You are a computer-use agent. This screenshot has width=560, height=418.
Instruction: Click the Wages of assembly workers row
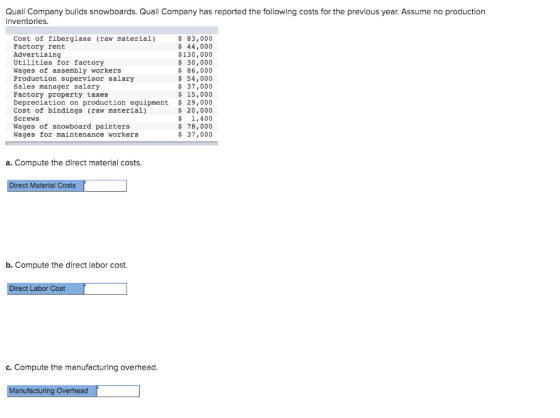click(111, 71)
